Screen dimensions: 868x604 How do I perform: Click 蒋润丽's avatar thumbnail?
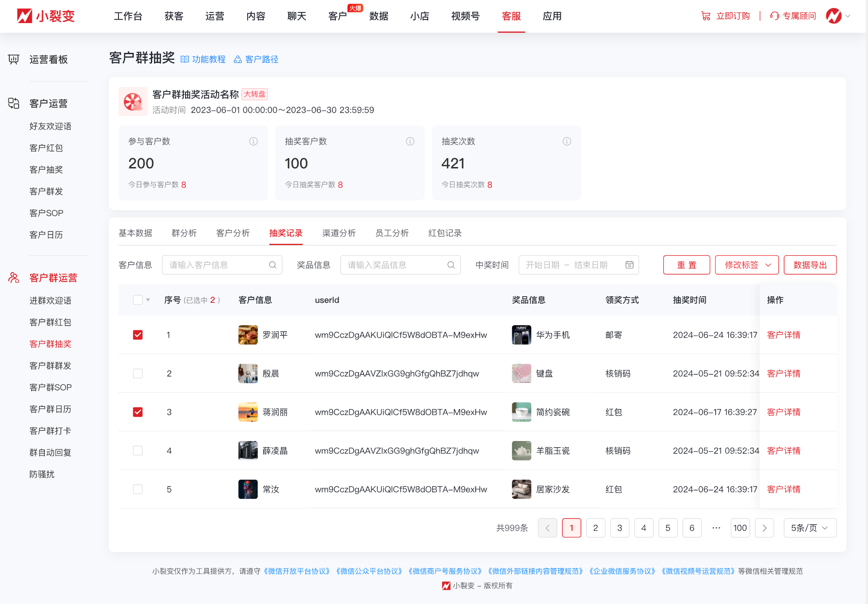click(248, 412)
